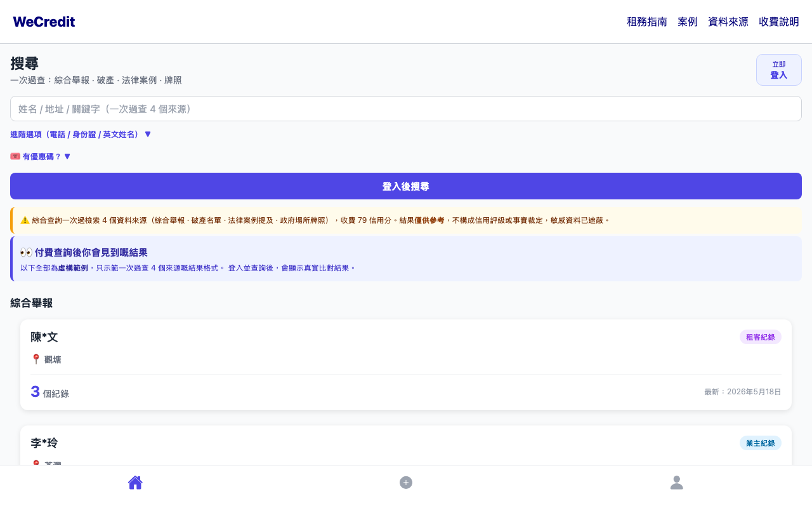This screenshot has height=508, width=812.
Task: Click the 租客紀錄 badge
Action: [761, 337]
